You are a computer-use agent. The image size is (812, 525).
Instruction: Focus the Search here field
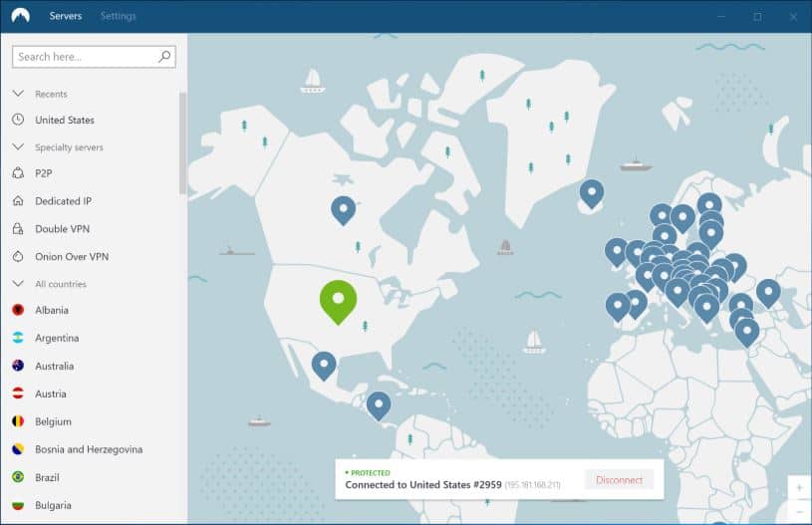94,57
